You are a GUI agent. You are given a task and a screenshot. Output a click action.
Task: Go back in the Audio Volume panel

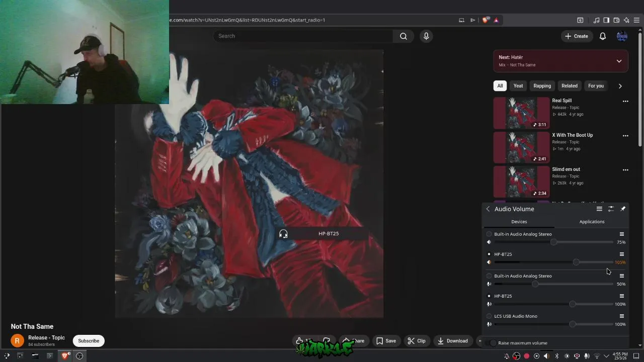[488, 209]
